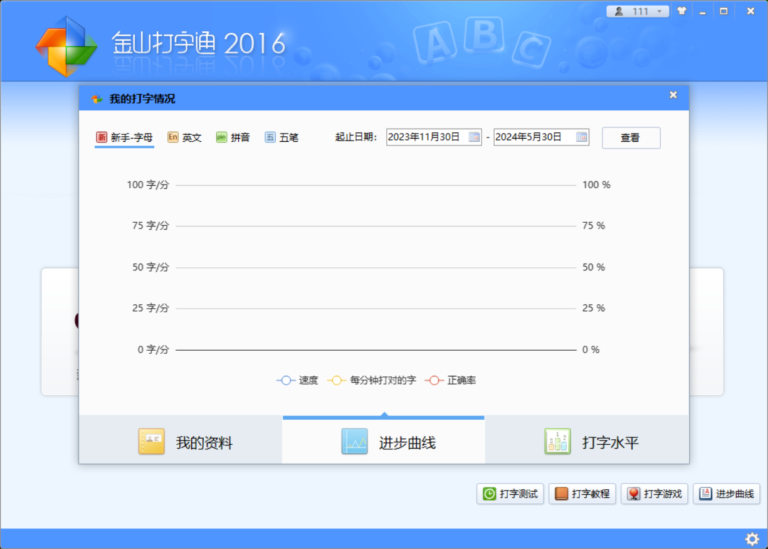
Task: Click the orange book 打字教程 icon
Action: [x=561, y=494]
